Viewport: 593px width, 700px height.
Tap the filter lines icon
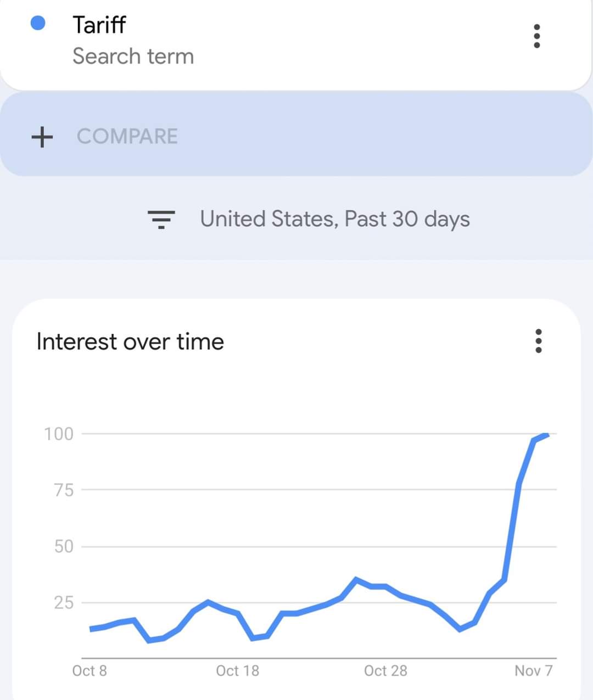click(x=161, y=219)
